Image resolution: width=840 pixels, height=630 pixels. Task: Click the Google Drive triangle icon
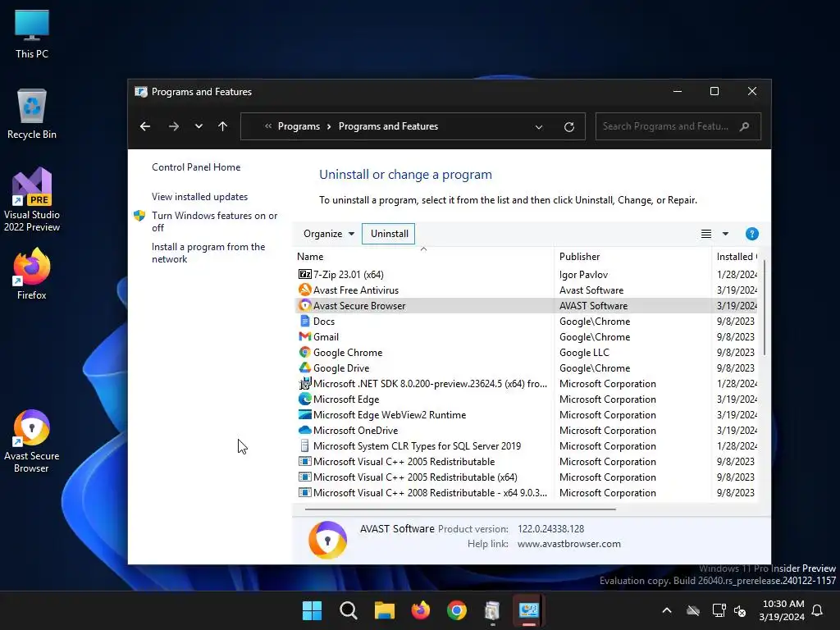tap(305, 367)
